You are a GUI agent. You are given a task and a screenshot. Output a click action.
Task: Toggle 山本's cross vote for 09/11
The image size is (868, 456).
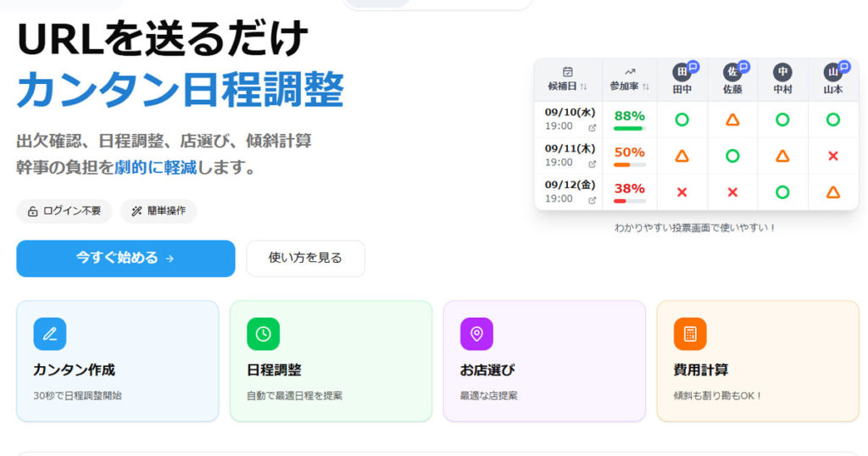coord(832,156)
